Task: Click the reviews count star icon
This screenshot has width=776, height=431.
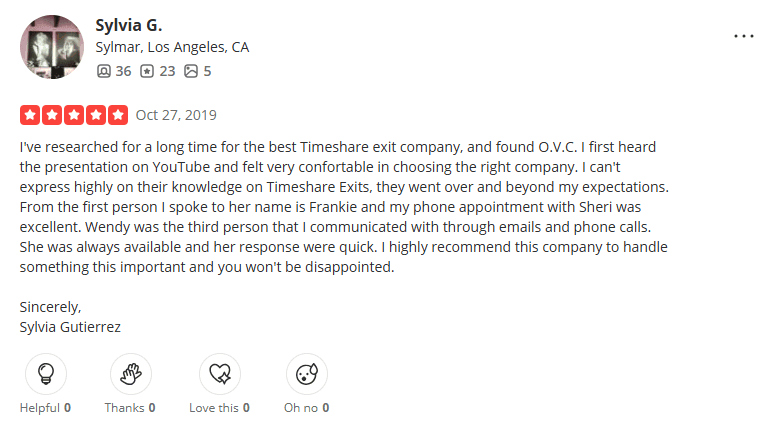Action: [146, 71]
